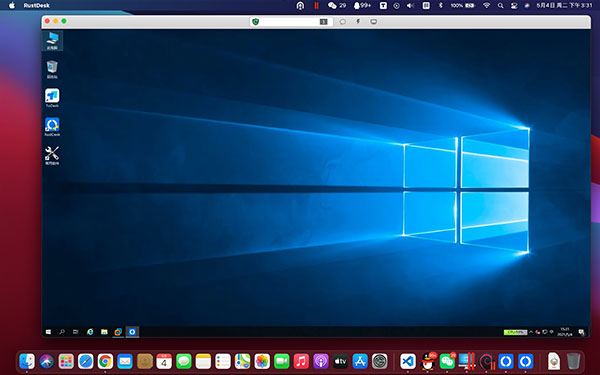The width and height of the screenshot is (600, 375).
Task: Open Reminders from the Dock
Action: pyautogui.click(x=223, y=361)
